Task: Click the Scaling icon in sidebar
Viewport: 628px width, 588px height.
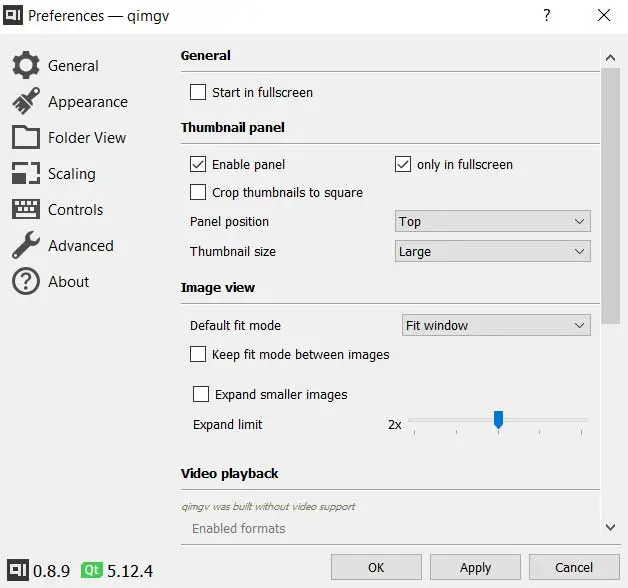Action: (x=25, y=174)
